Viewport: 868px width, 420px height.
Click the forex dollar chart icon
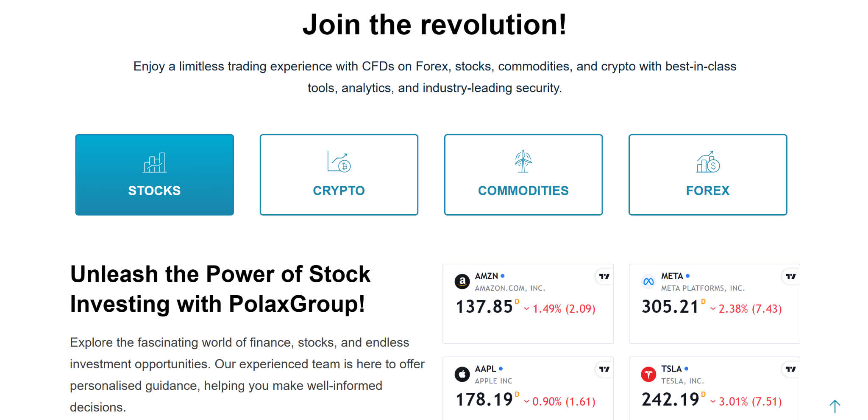click(x=708, y=162)
